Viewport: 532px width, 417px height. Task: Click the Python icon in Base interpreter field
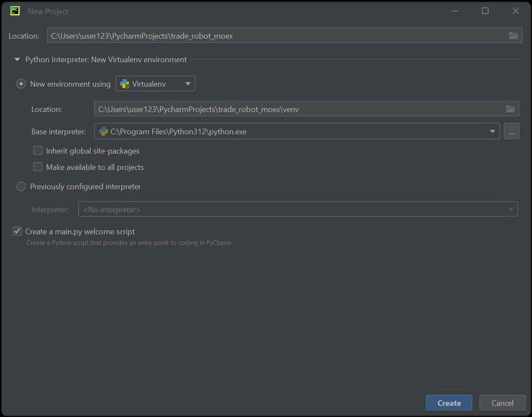click(x=103, y=131)
